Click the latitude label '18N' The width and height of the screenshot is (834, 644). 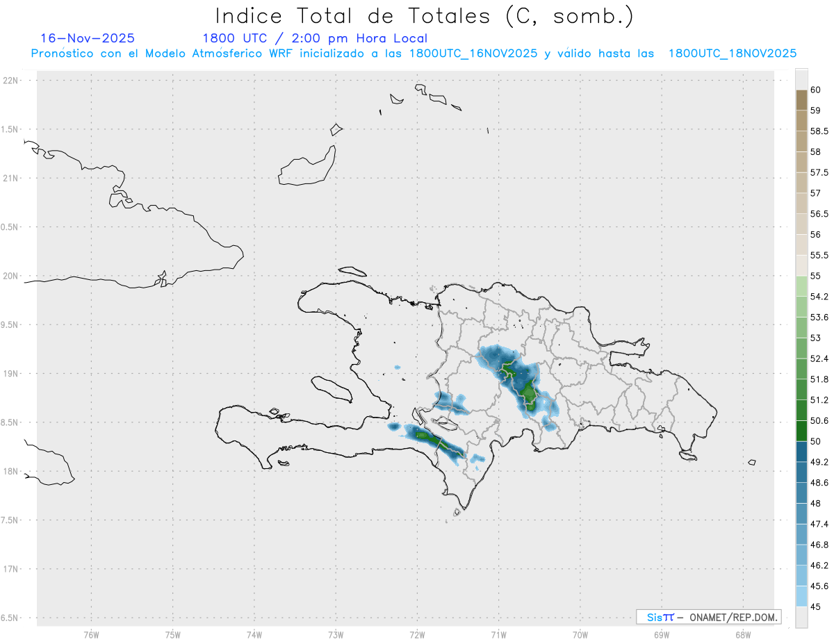pos(11,471)
